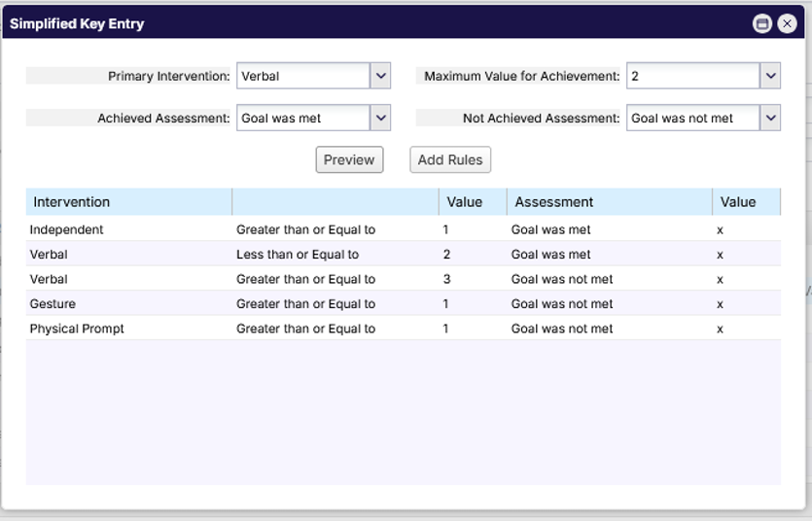Click 'Less than or Equal to' in Verbal row

pyautogui.click(x=298, y=255)
